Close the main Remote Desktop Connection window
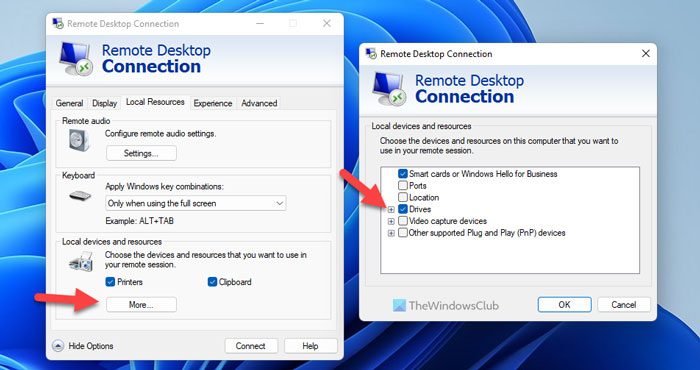Image resolution: width=700 pixels, height=370 pixels. point(327,24)
